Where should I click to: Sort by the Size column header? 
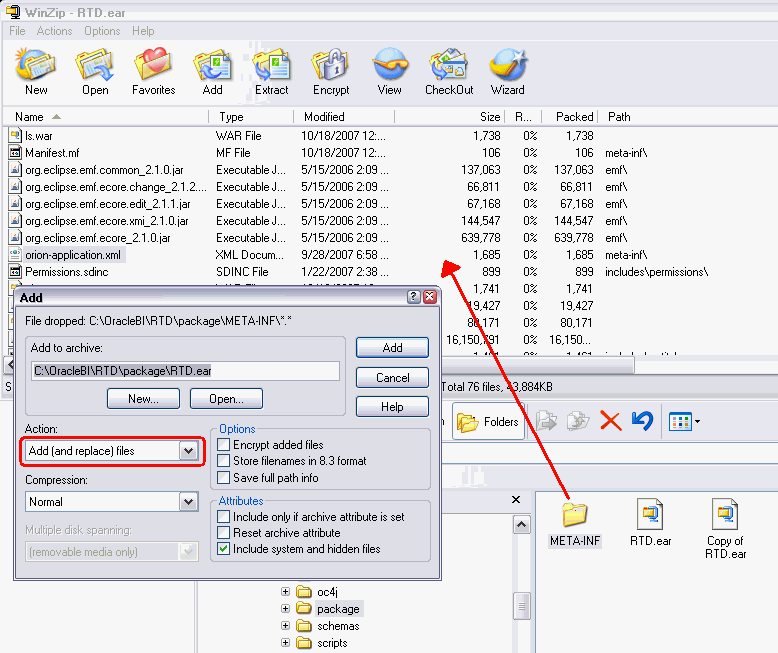[450, 117]
